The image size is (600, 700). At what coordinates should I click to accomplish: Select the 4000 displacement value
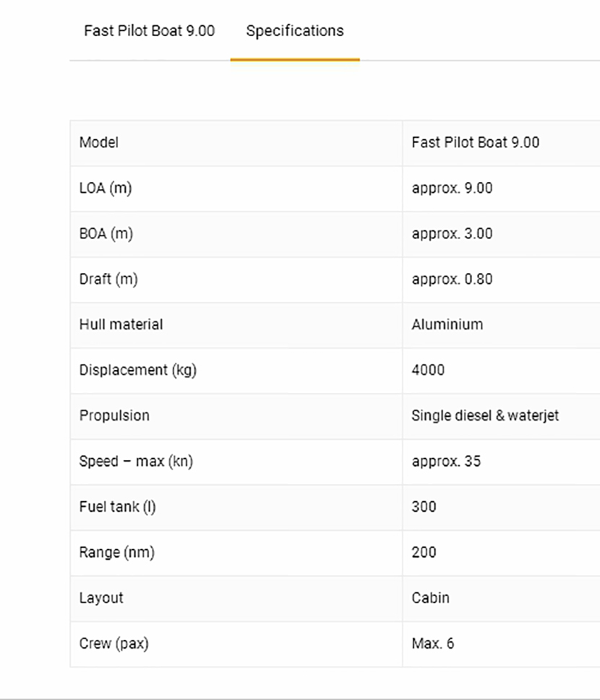pos(428,370)
